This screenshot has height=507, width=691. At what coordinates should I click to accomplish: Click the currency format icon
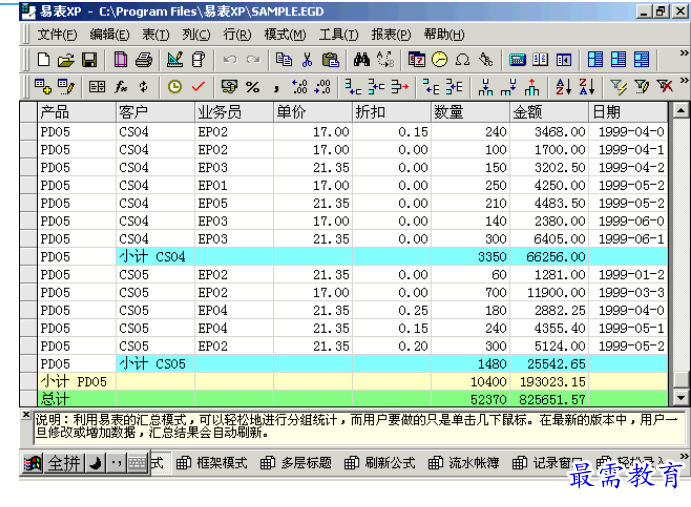(229, 87)
